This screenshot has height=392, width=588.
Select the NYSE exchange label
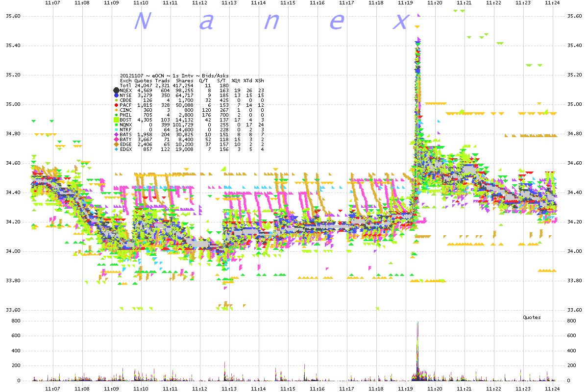coord(126,95)
